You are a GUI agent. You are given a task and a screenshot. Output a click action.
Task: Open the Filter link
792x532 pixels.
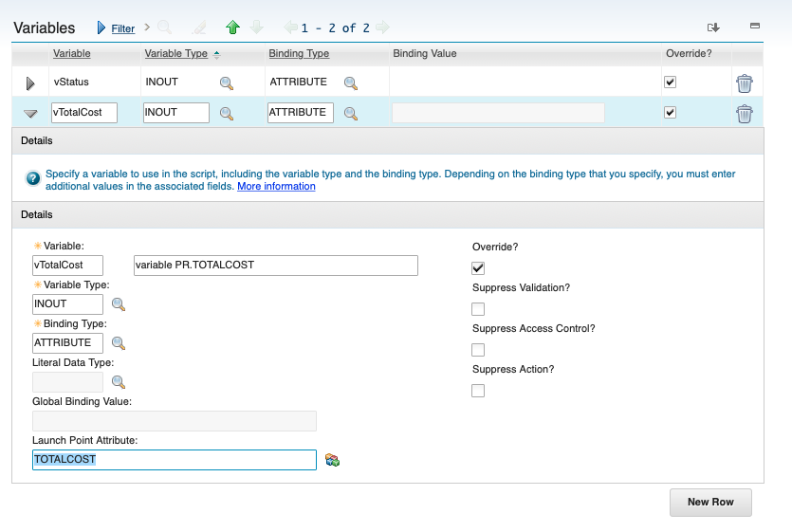[x=122, y=28]
